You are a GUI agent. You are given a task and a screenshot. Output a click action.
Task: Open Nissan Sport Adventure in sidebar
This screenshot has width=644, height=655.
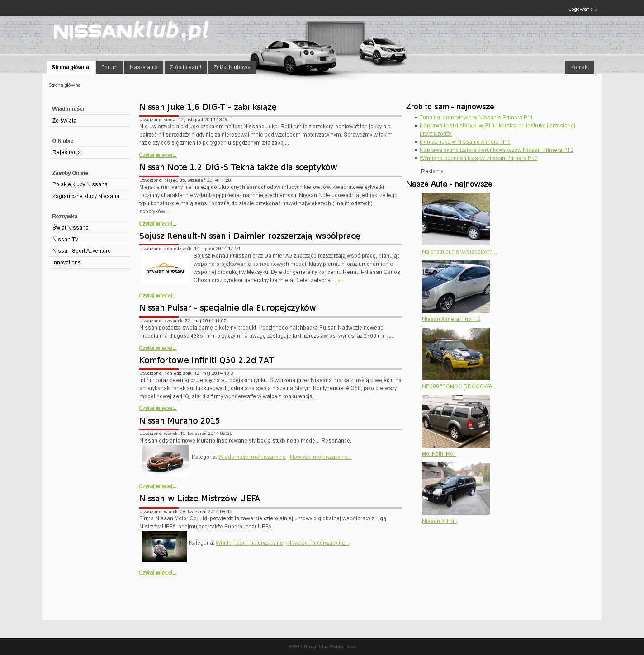pos(90,251)
